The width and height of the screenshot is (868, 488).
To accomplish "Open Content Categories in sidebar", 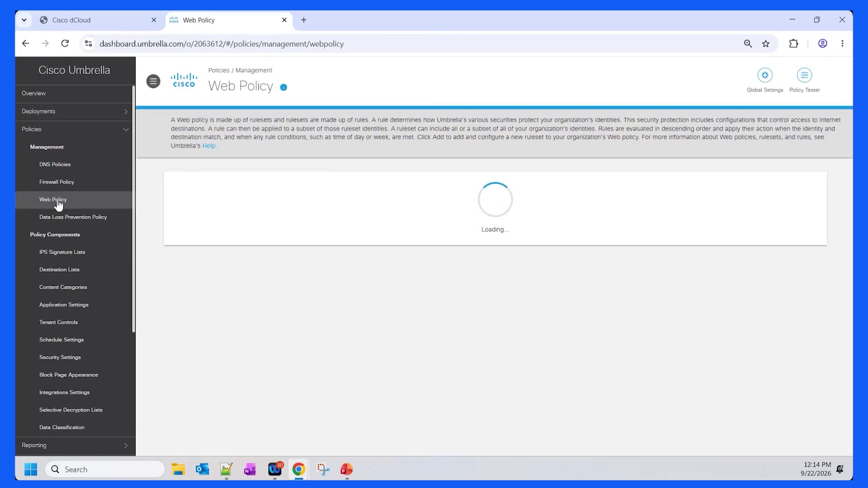I will pos(63,287).
